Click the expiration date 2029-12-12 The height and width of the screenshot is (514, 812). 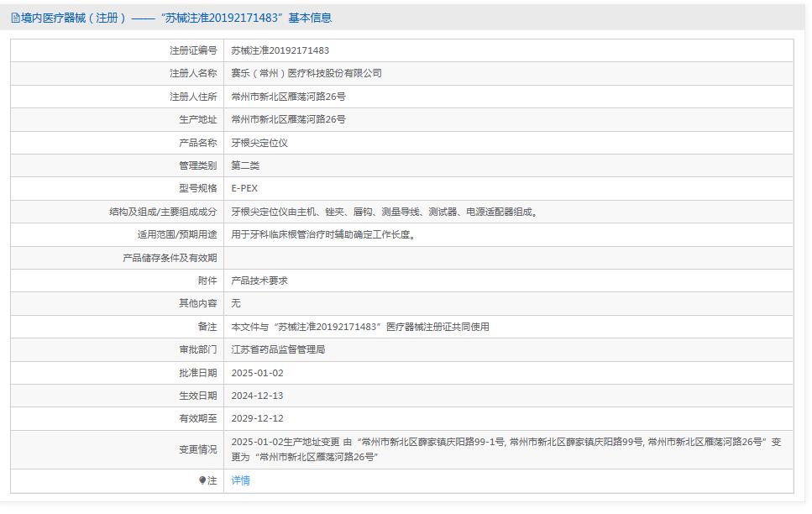[x=256, y=418]
